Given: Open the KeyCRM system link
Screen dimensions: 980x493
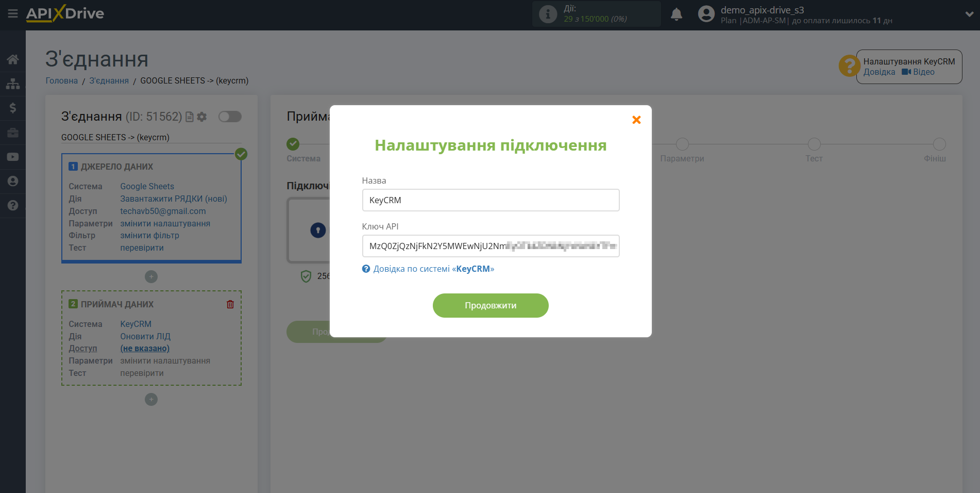Looking at the screenshot, I should tap(136, 324).
